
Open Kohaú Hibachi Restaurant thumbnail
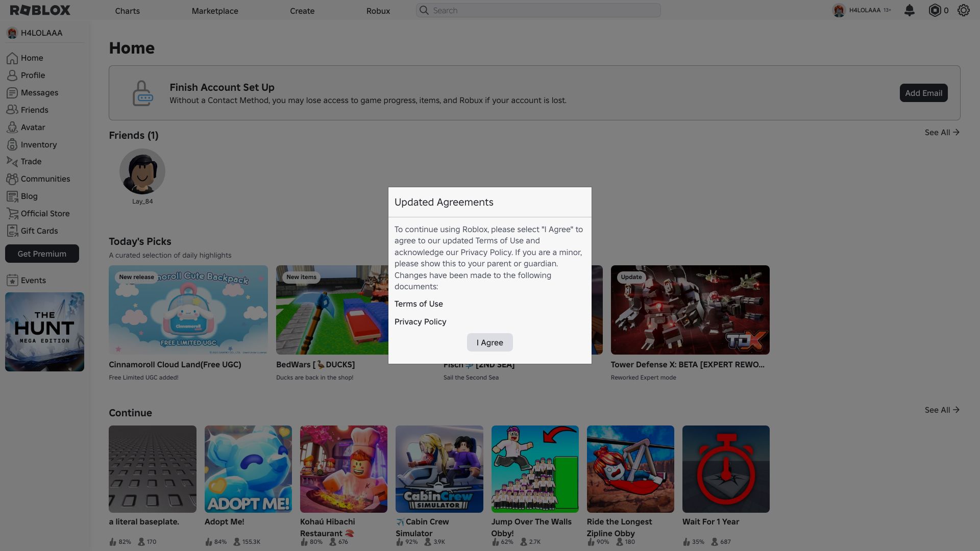[344, 469]
